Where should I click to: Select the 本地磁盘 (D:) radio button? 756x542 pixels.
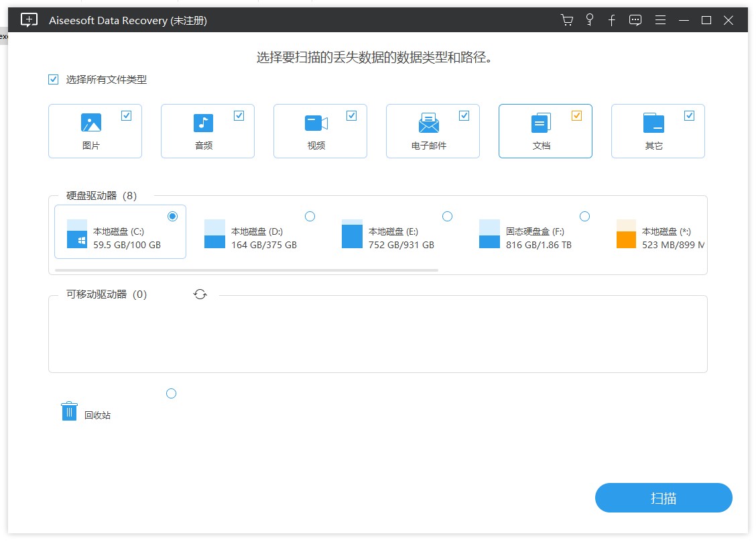pyautogui.click(x=310, y=216)
